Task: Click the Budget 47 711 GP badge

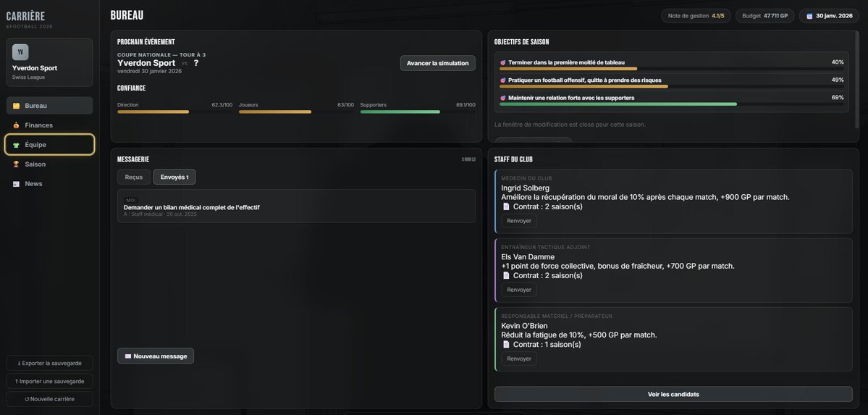Action: [765, 16]
